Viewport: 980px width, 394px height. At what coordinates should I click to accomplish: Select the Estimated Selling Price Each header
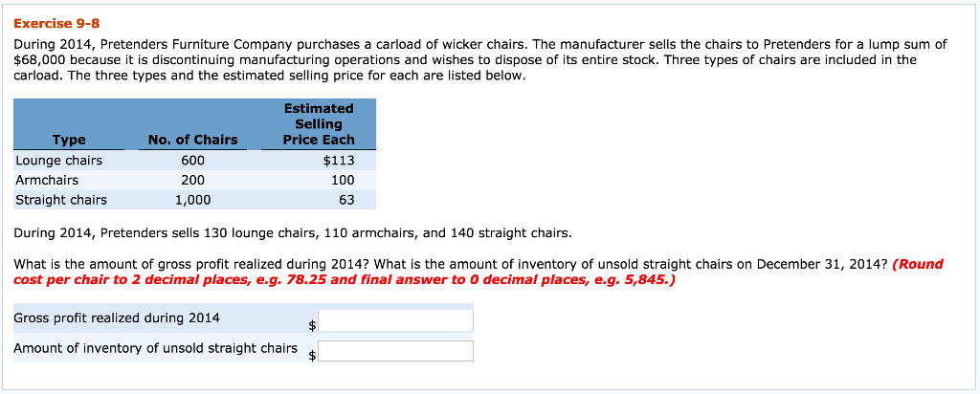coord(319,124)
